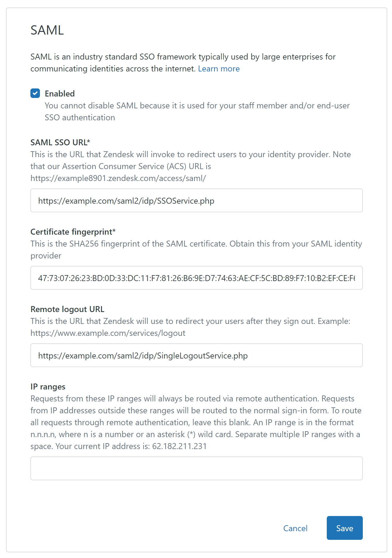Click the empty IP ranges input
Screen dimensions: 392x558
click(196, 468)
